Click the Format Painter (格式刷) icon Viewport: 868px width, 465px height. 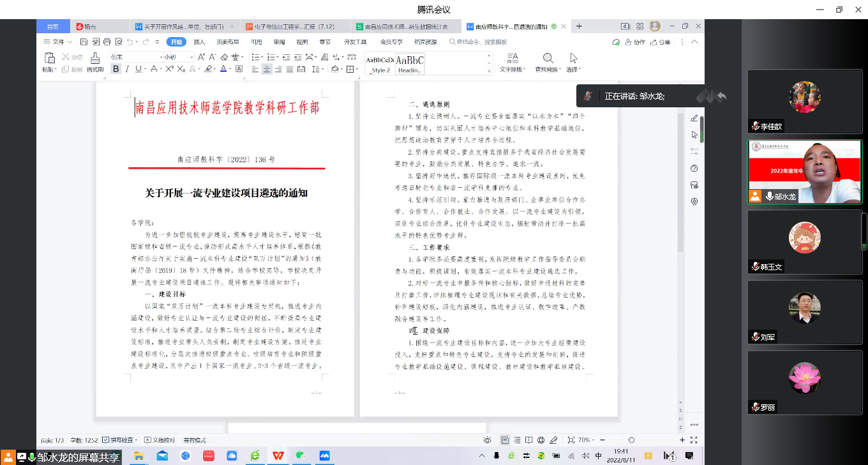[x=95, y=59]
